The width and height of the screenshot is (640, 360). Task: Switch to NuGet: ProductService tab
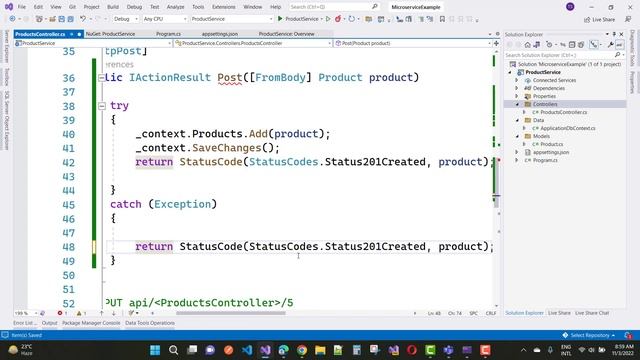110,34
